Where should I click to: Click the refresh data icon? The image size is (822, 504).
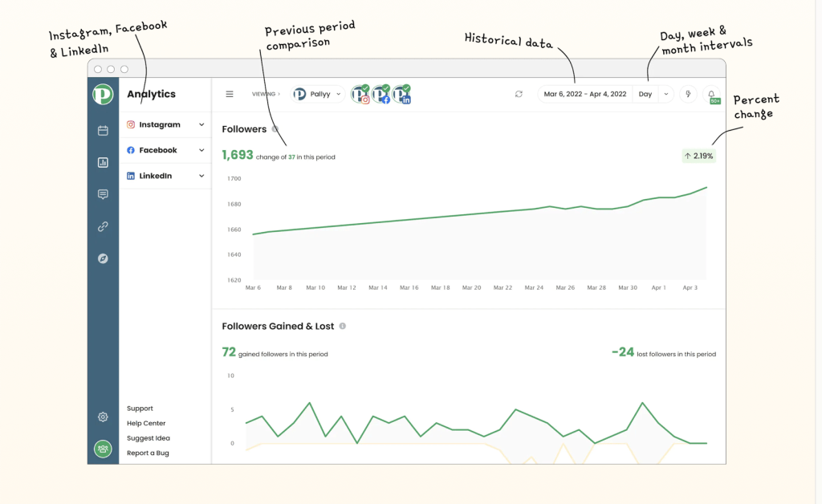tap(519, 94)
